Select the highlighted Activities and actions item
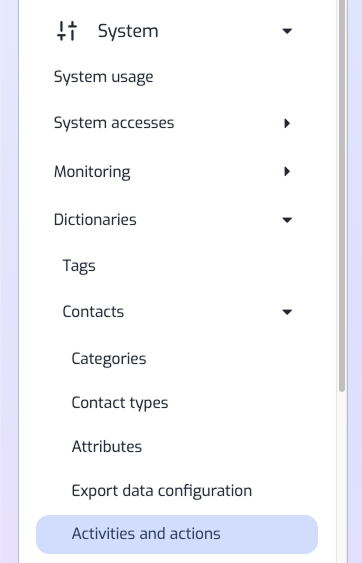This screenshot has height=563, width=362. pyautogui.click(x=177, y=534)
